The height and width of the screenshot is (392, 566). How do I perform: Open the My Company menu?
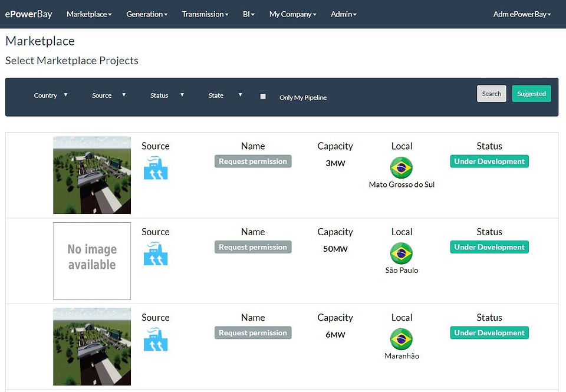tap(293, 14)
